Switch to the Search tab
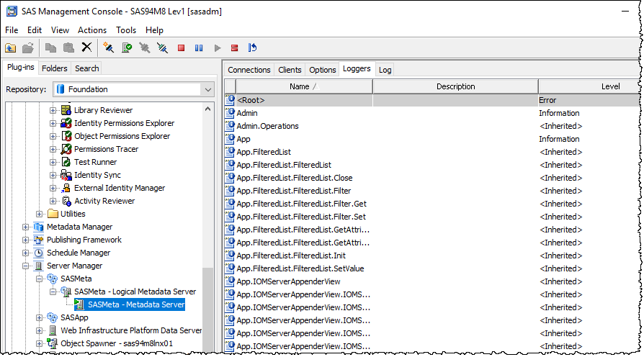The width and height of the screenshot is (644, 357). 86,68
